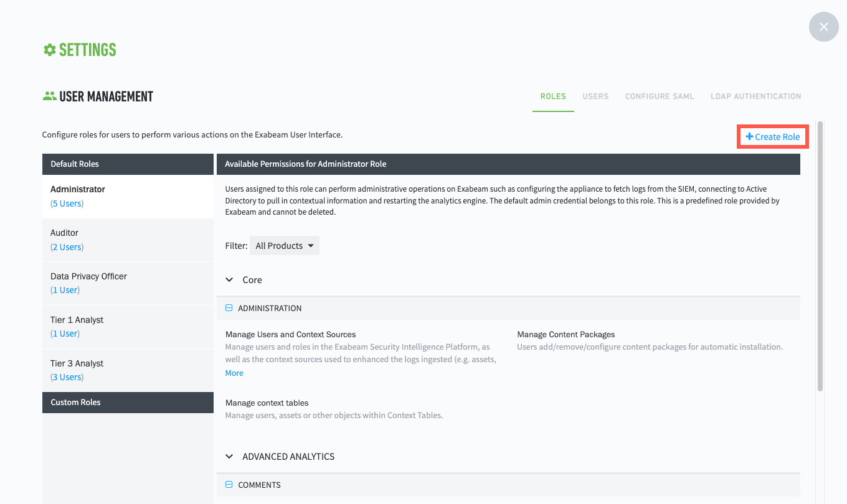Click the ADMINISTRATION section label
This screenshot has height=504, width=847.
pyautogui.click(x=270, y=308)
